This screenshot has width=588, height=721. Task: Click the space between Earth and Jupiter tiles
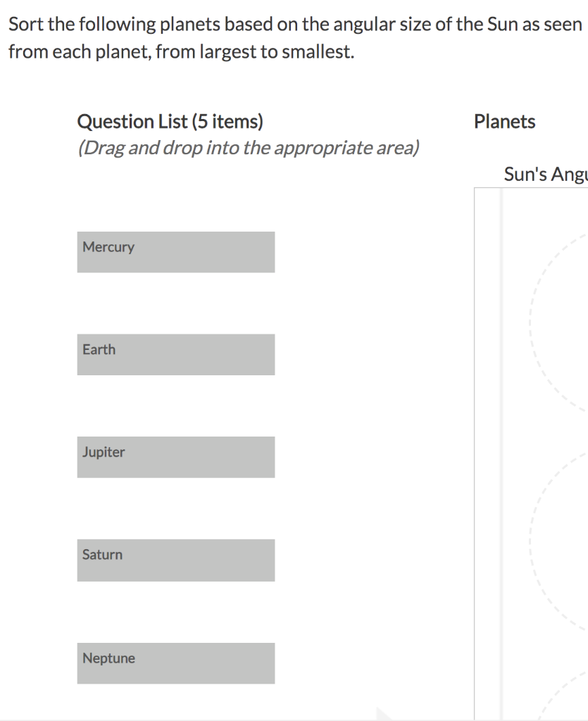pyautogui.click(x=175, y=406)
